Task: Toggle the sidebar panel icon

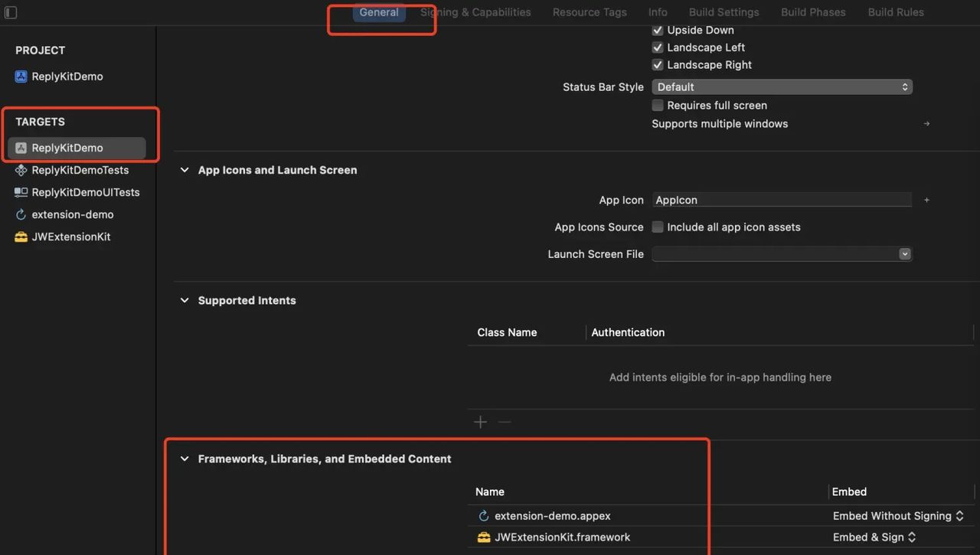Action: [x=11, y=12]
